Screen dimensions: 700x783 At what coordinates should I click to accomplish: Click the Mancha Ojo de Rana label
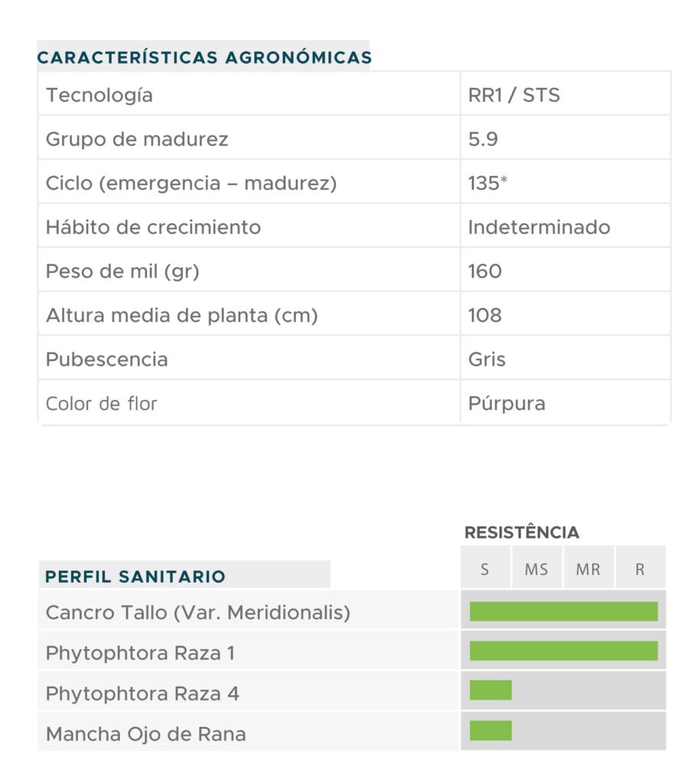coord(146,735)
